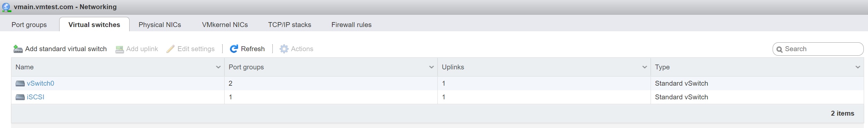Click the Actions gear icon

(284, 49)
